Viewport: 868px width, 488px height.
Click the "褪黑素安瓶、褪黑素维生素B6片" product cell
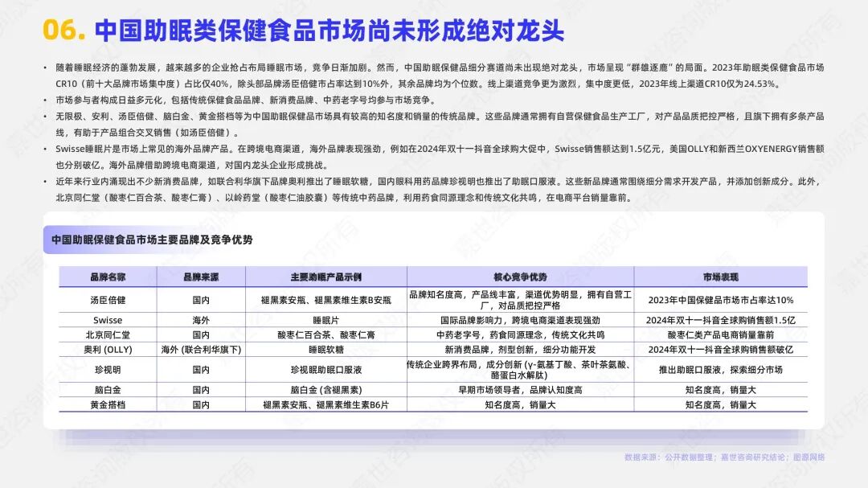point(326,405)
